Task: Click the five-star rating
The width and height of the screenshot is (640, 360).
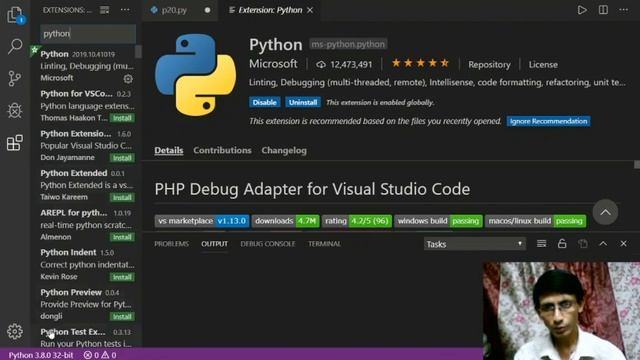Action: 420,63
